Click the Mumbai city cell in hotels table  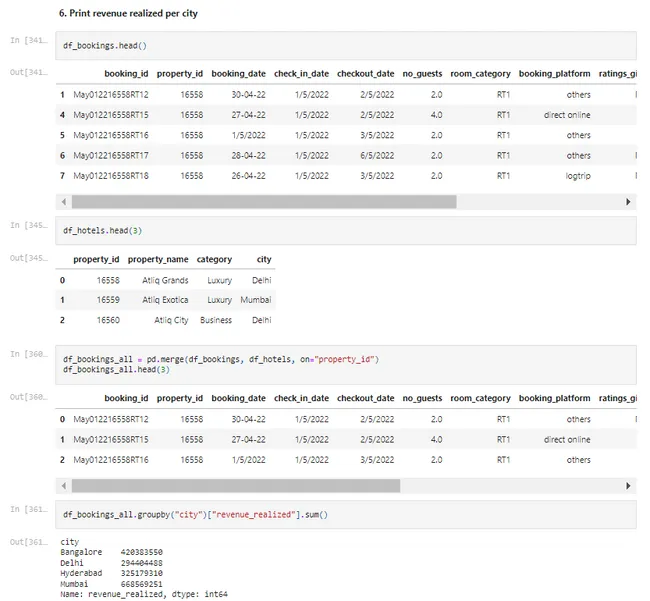pyautogui.click(x=256, y=300)
